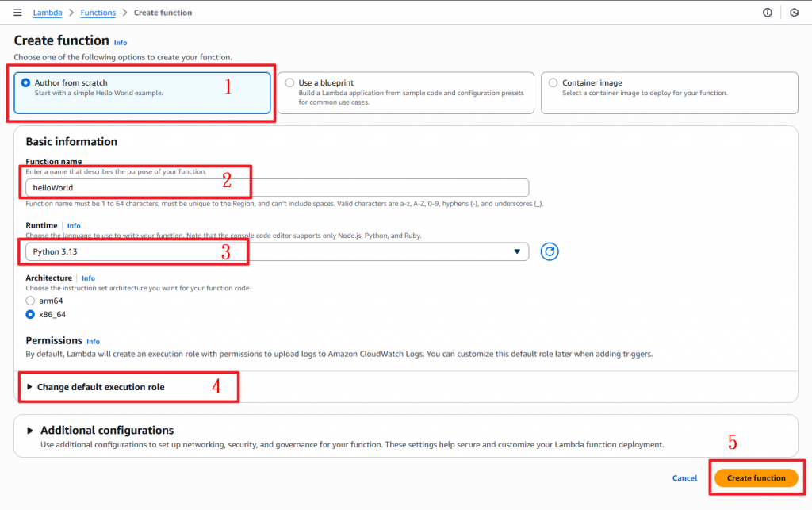Viewport: 812px width, 510px height.
Task: Click the Basic information heading
Action: tap(71, 141)
